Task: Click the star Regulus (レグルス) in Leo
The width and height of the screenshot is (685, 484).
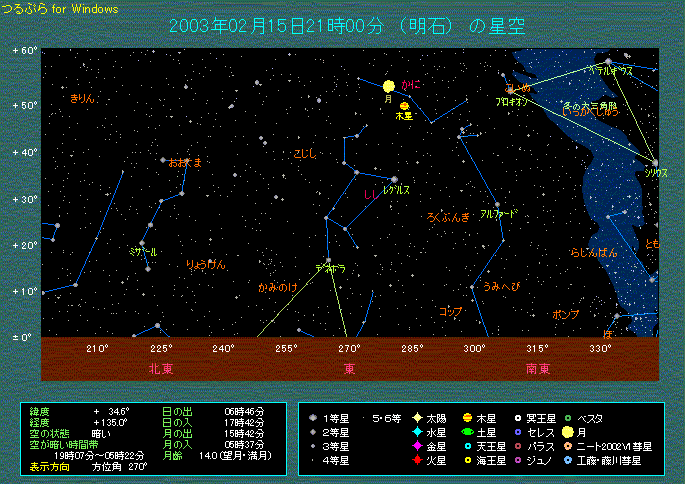Action: (x=395, y=180)
